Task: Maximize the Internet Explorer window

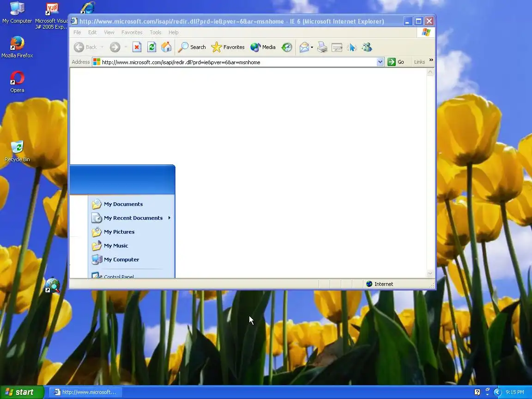Action: click(419, 21)
